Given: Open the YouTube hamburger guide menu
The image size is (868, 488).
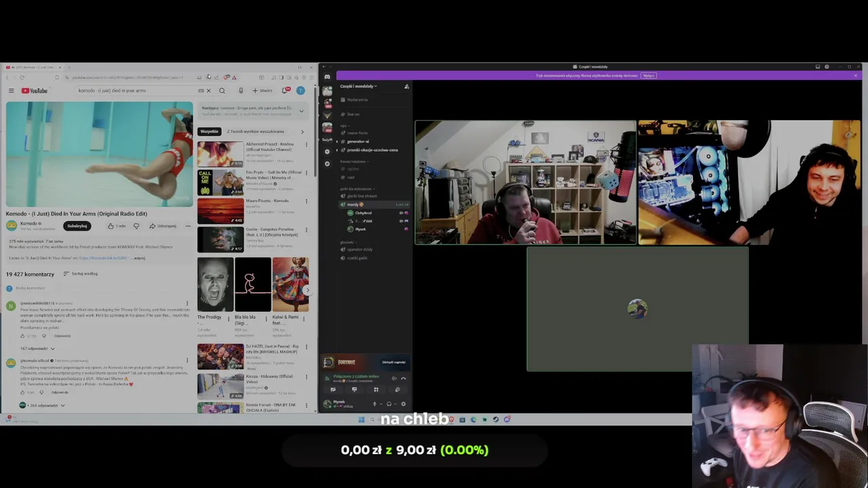Looking at the screenshot, I should tap(11, 91).
